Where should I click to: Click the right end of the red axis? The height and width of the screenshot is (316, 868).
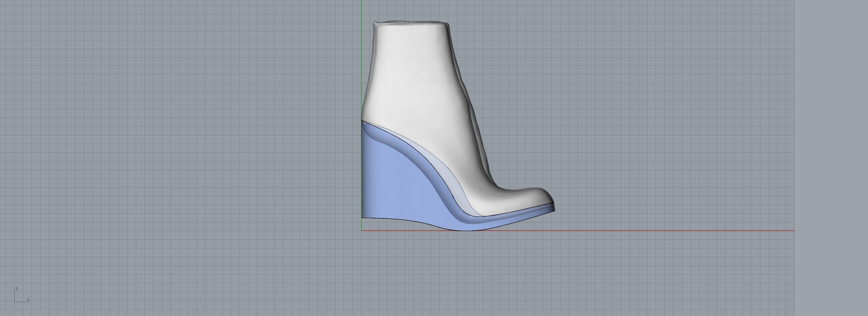792,231
